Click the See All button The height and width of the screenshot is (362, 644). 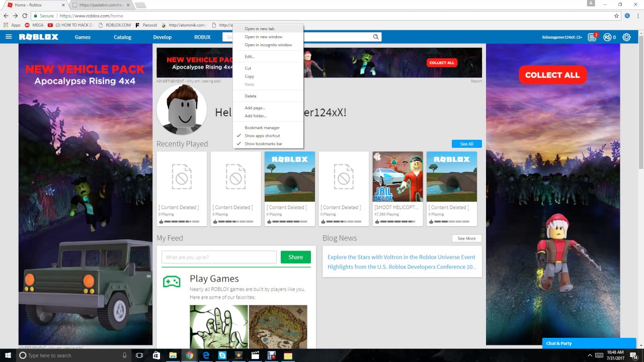[x=466, y=144]
